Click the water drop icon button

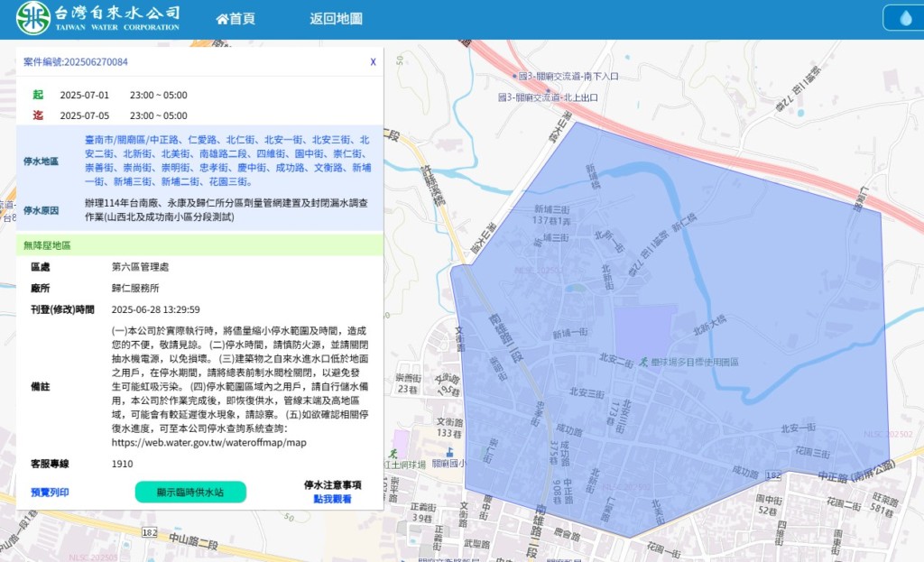pyautogui.click(x=905, y=18)
